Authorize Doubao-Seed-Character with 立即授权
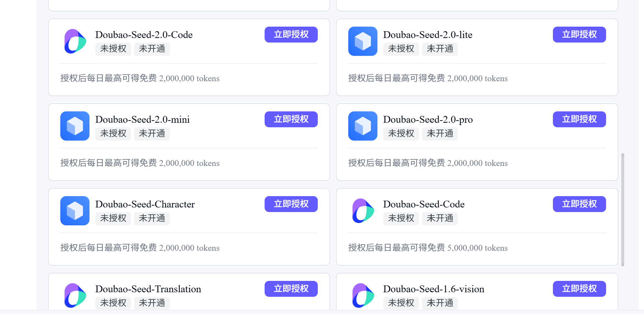This screenshot has width=644, height=314. pyautogui.click(x=291, y=204)
